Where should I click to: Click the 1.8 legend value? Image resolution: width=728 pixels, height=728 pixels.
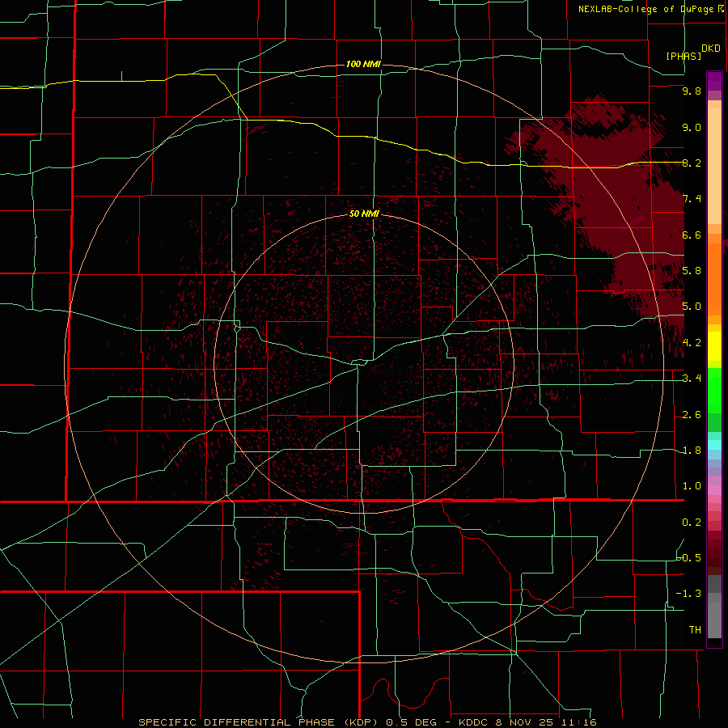coord(692,451)
